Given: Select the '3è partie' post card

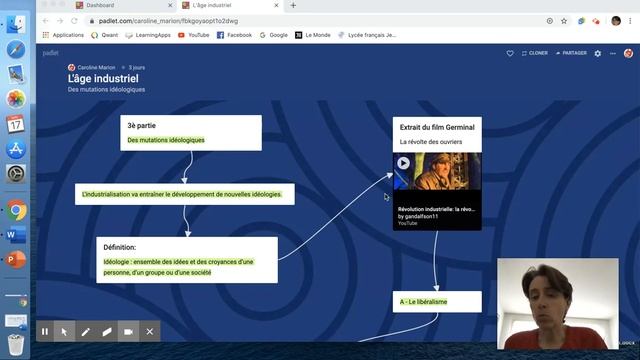Looking at the screenshot, I should 191,133.
